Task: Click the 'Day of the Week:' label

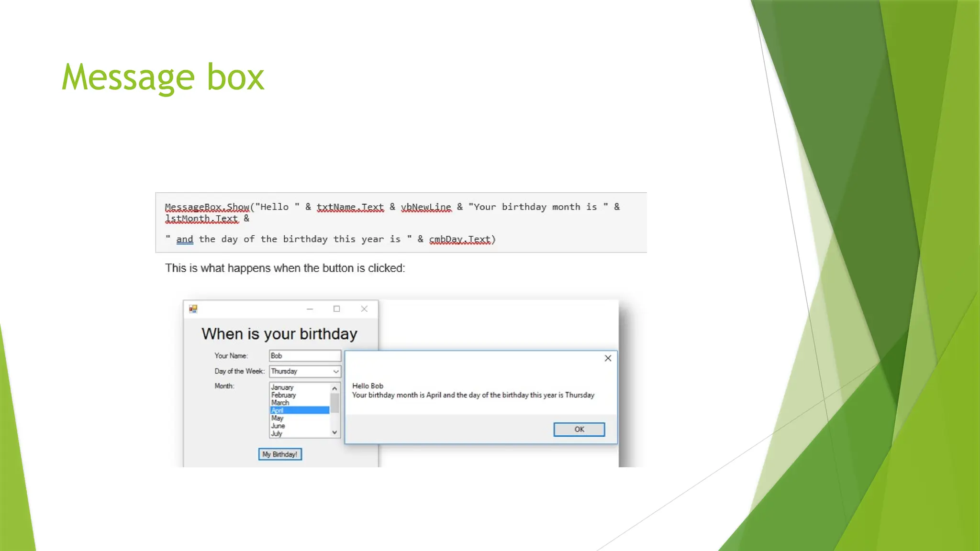Action: 239,371
